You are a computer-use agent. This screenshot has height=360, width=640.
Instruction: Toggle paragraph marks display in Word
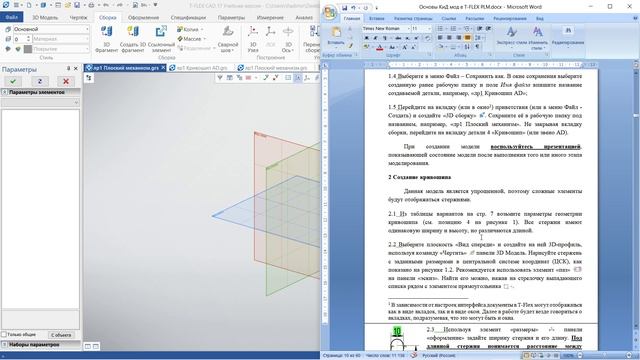point(477,47)
